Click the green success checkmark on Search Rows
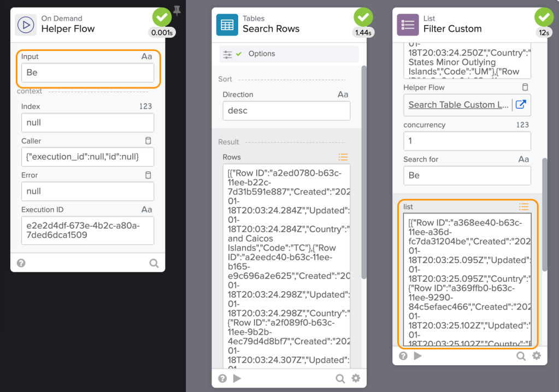The height and width of the screenshot is (392, 559). 363,17
